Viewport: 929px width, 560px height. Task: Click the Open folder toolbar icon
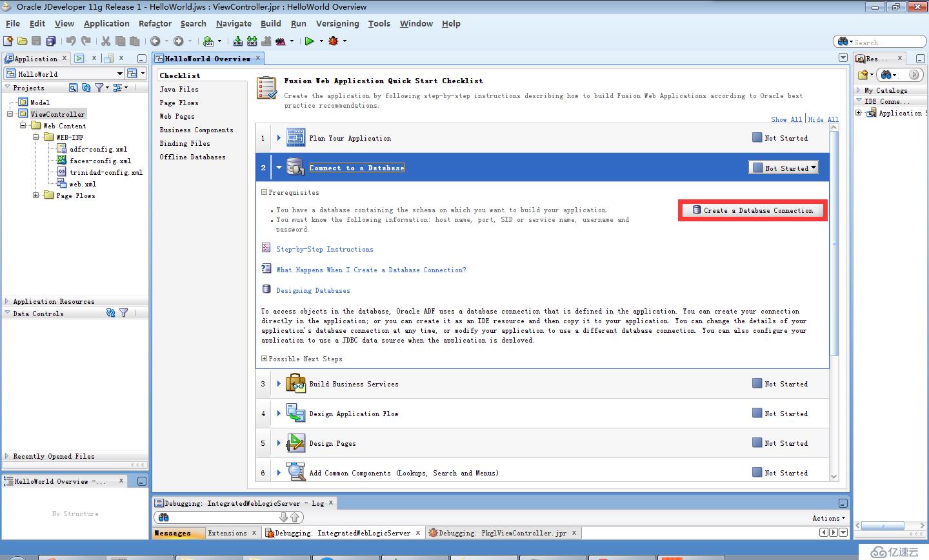point(23,41)
